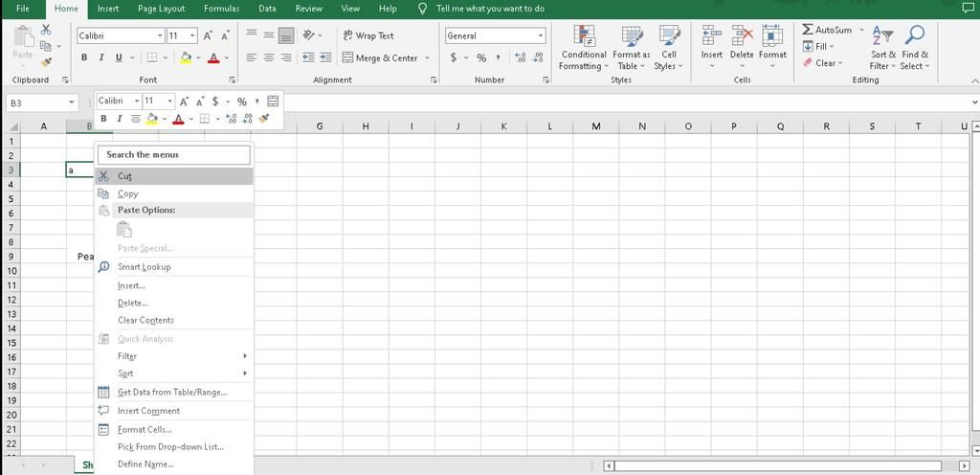Click Sort & Filter icon
Screen dimensions: 980x475
tap(883, 35)
